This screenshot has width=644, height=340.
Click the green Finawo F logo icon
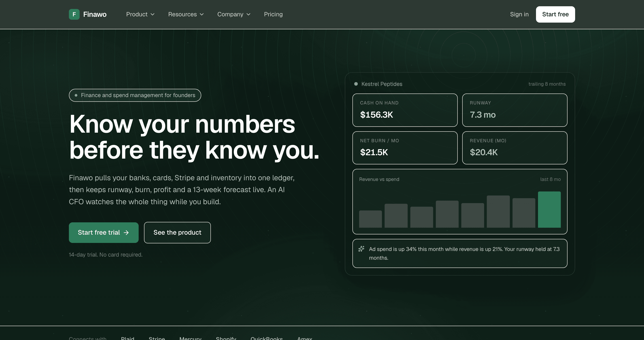(74, 14)
